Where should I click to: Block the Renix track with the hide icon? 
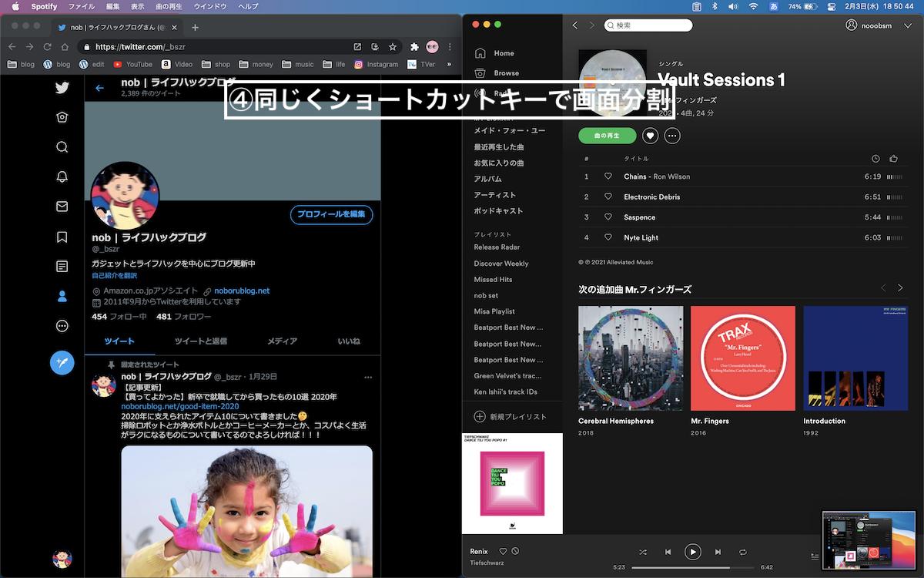click(515, 551)
